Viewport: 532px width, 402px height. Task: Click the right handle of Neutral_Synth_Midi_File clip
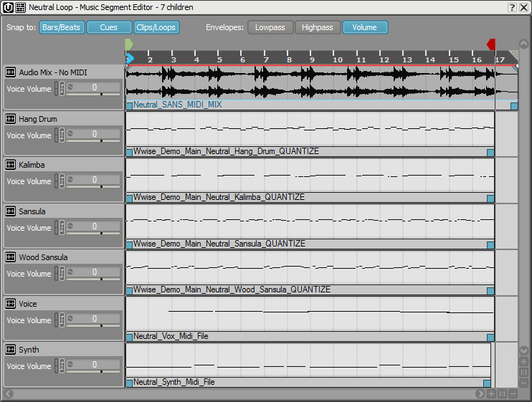(x=487, y=383)
